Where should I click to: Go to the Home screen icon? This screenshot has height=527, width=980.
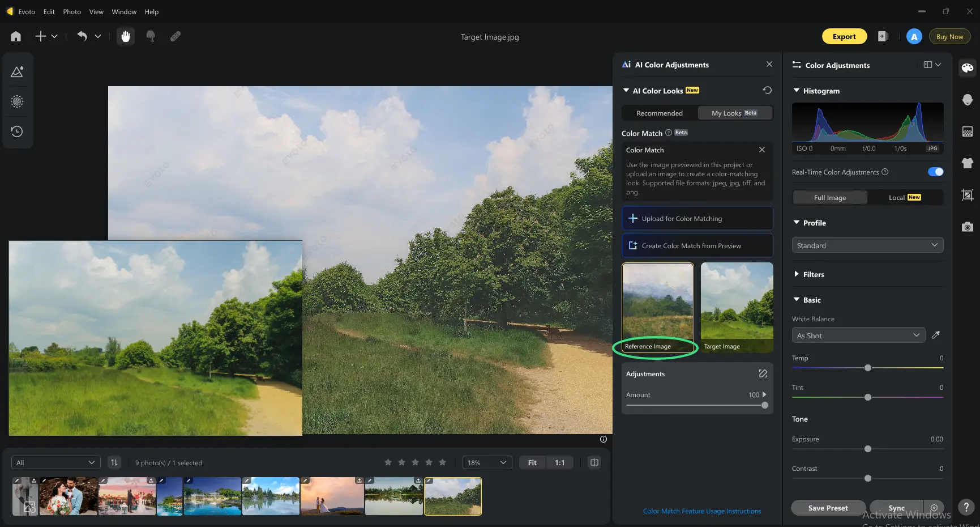coord(16,36)
